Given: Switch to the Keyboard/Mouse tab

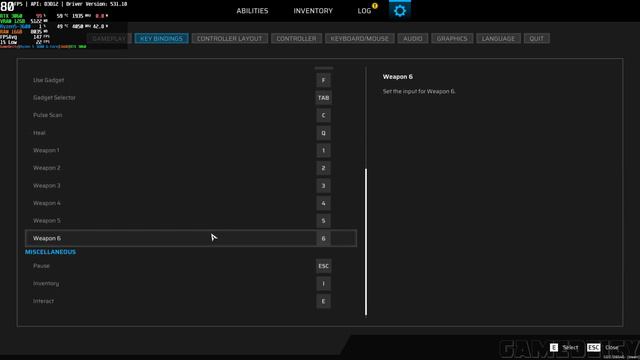Looking at the screenshot, I should coord(360,38).
